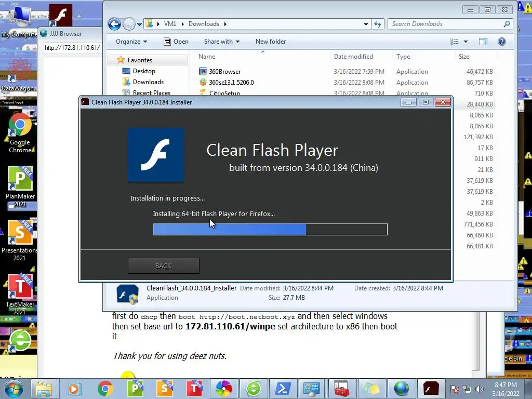Viewport: 532px width, 399px height.
Task: Open TextMaker 2021 desktop shortcut
Action: tap(20, 294)
